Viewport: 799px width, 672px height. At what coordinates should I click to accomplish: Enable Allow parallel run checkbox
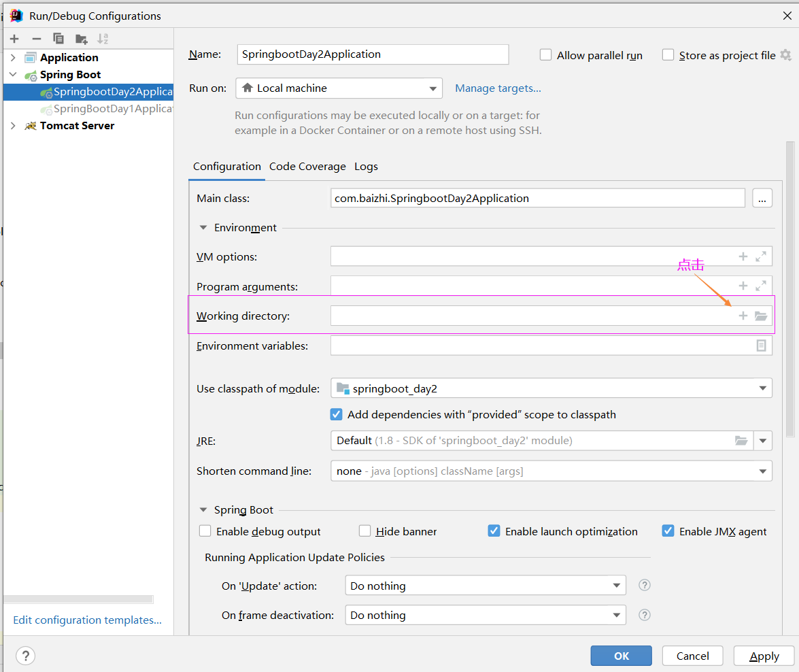[x=545, y=54]
